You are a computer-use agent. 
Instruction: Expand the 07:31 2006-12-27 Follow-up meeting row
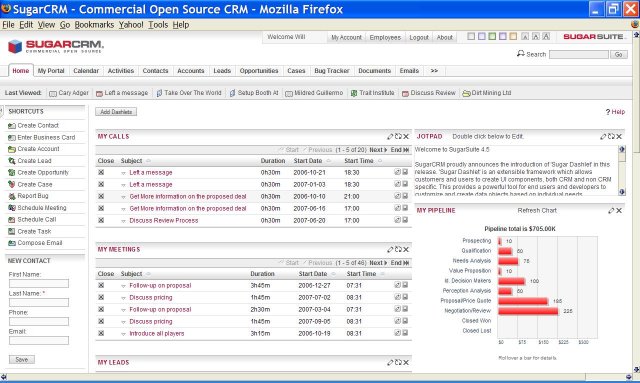123,286
